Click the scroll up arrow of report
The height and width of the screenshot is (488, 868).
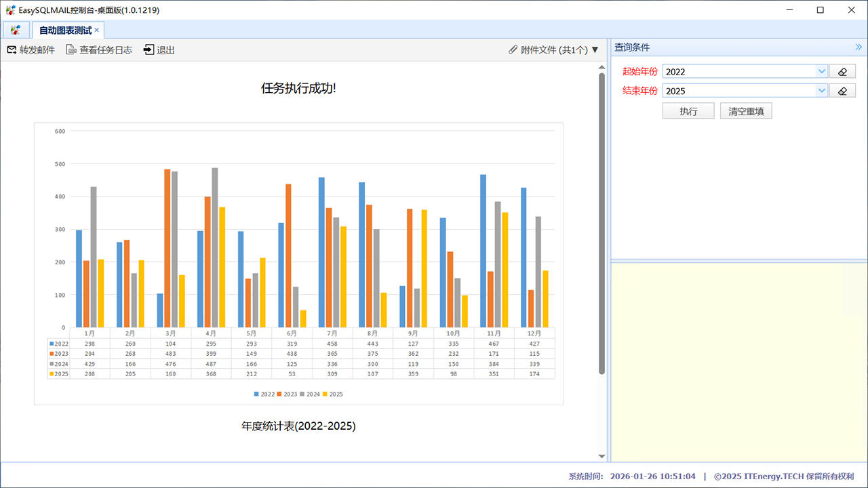[601, 67]
